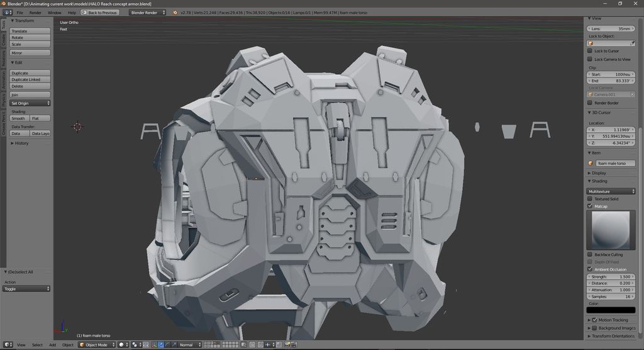Click the black AO Color swatch
The width and height of the screenshot is (644, 350).
click(x=611, y=310)
